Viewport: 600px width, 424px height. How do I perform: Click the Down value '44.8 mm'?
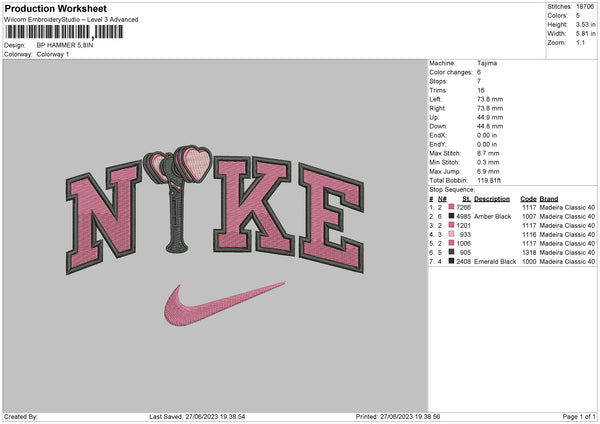pyautogui.click(x=490, y=126)
